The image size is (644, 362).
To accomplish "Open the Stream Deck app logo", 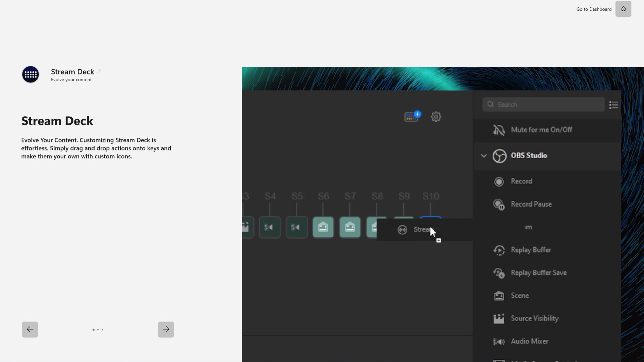I will 31,74.
